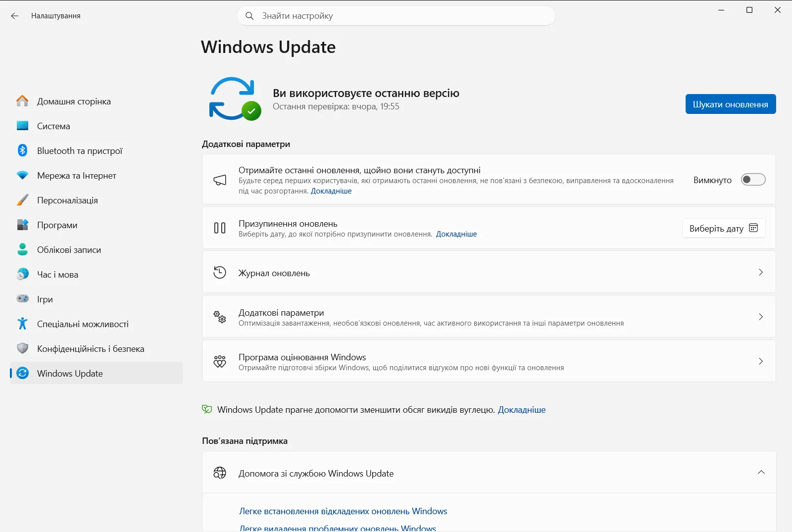Click the Personalization paintbrush icon
The width and height of the screenshot is (792, 532).
[x=22, y=200]
